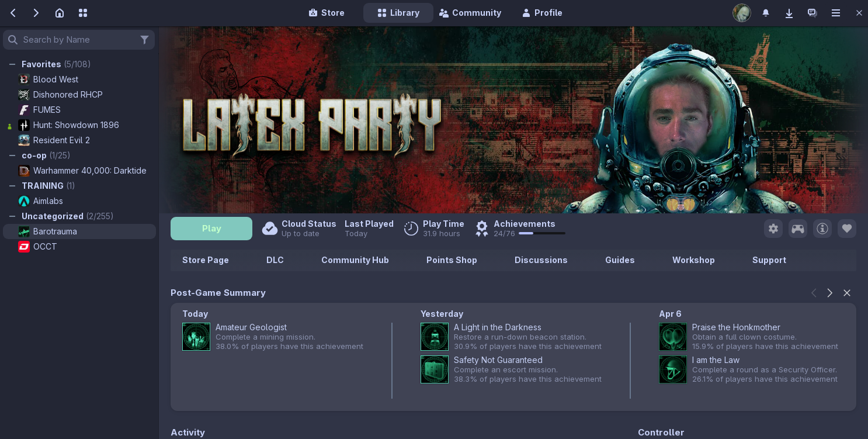The height and width of the screenshot is (439, 868).
Task: Open the Guides link
Action: click(x=620, y=260)
